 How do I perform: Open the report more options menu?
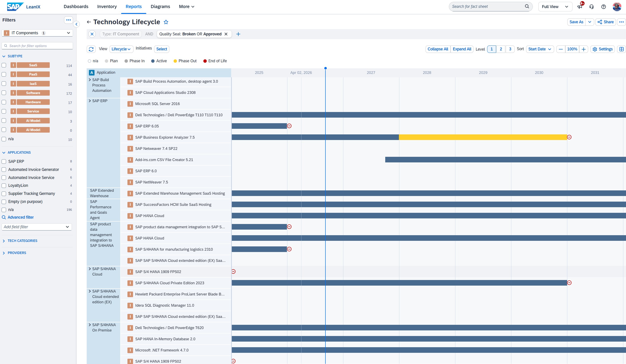pos(622,22)
